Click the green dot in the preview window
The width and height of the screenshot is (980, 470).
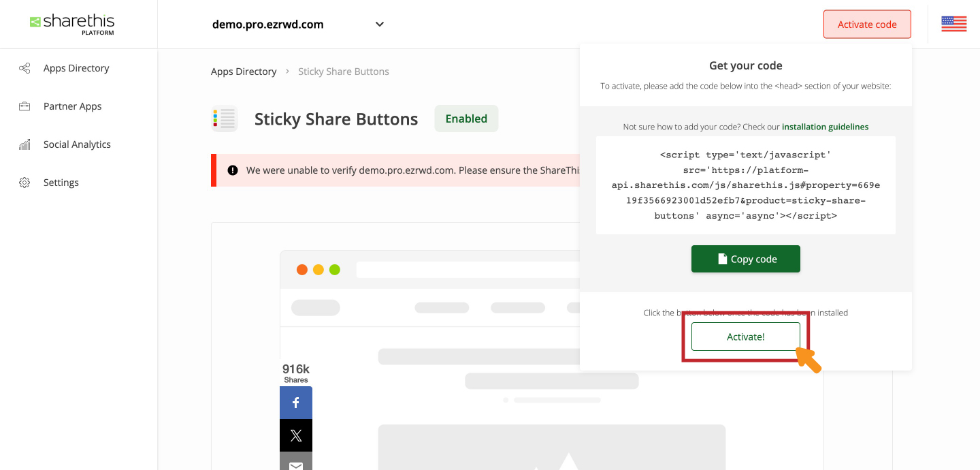[335, 270]
